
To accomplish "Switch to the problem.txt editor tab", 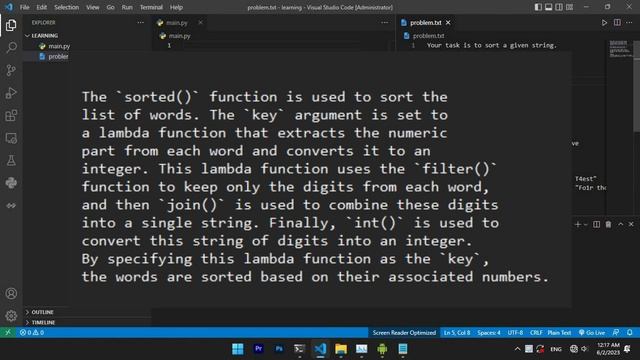I will point(425,23).
